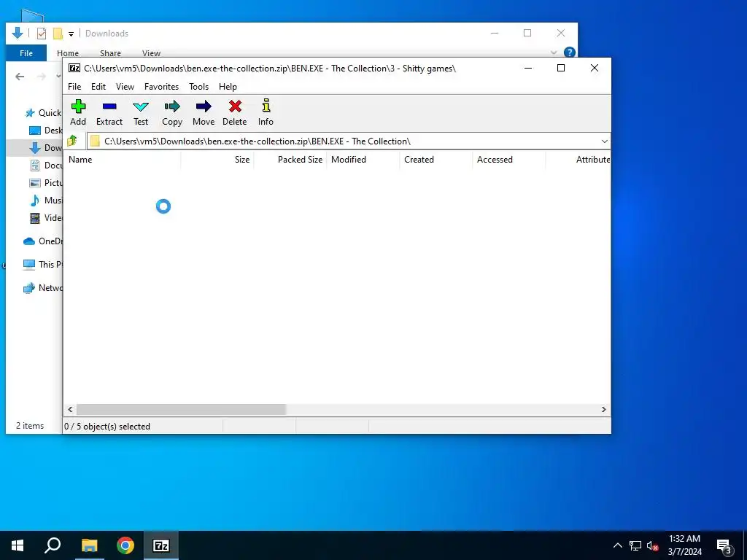Maximize the 7-Zip window
747x560 pixels.
tap(561, 68)
